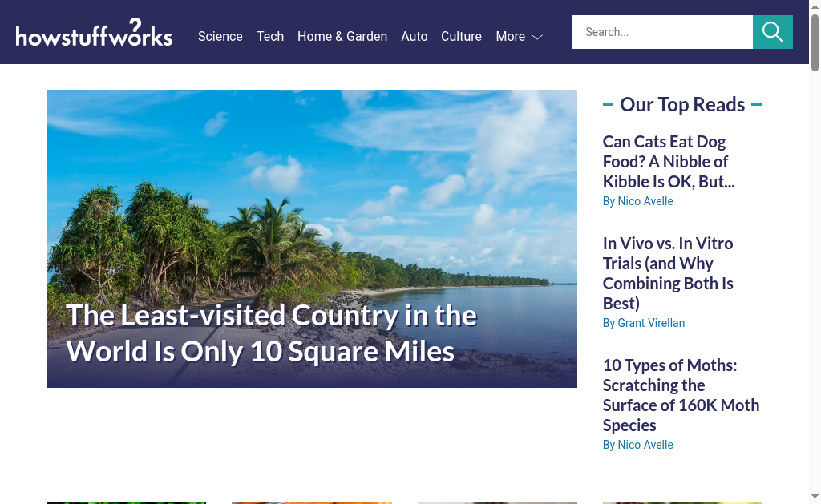
Task: Go to the Tech section
Action: [x=270, y=37]
